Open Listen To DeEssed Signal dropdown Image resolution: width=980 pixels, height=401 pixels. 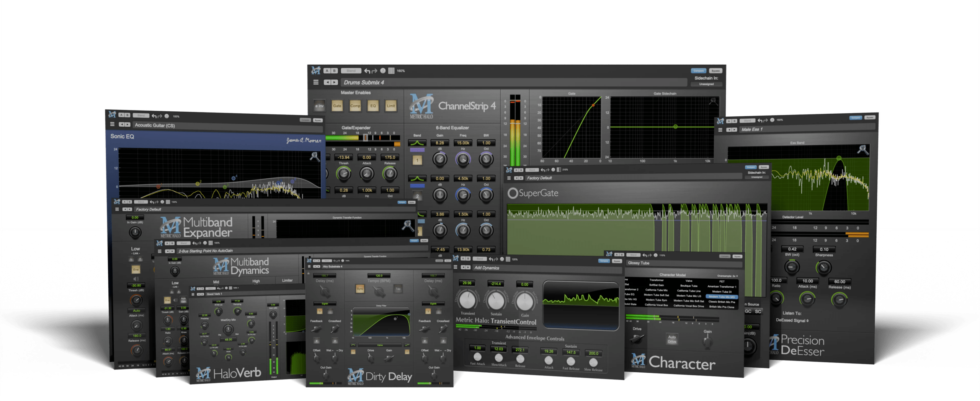tap(792, 321)
